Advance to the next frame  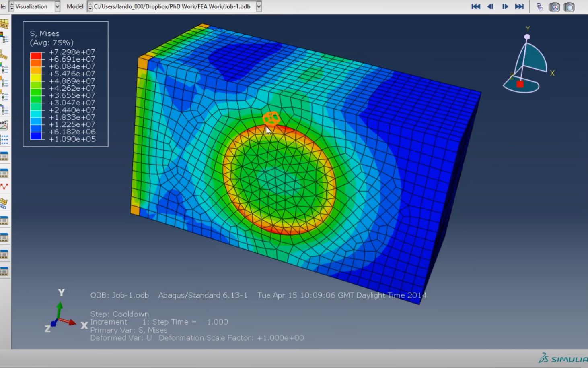pyautogui.click(x=505, y=6)
